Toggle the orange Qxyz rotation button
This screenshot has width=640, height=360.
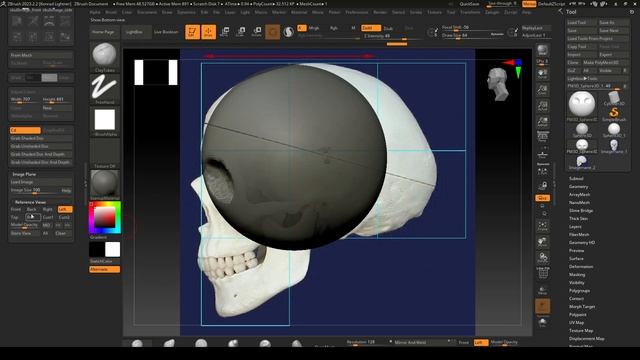542,198
